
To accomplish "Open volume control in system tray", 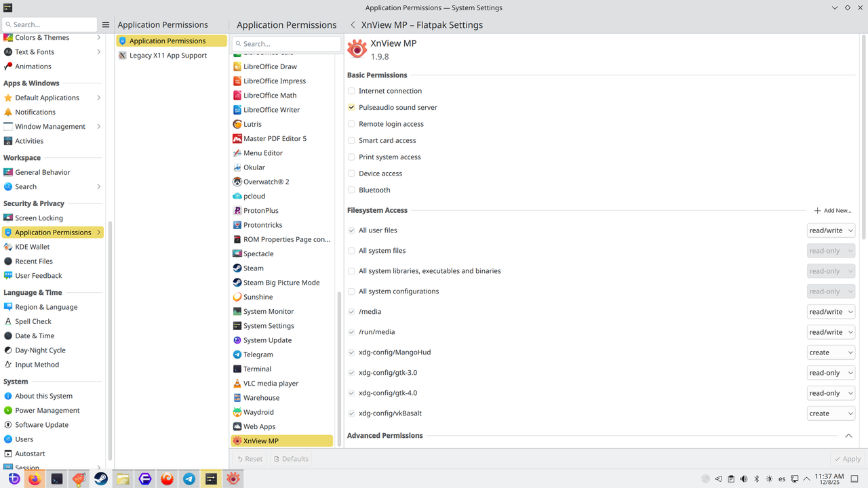I will coord(744,479).
